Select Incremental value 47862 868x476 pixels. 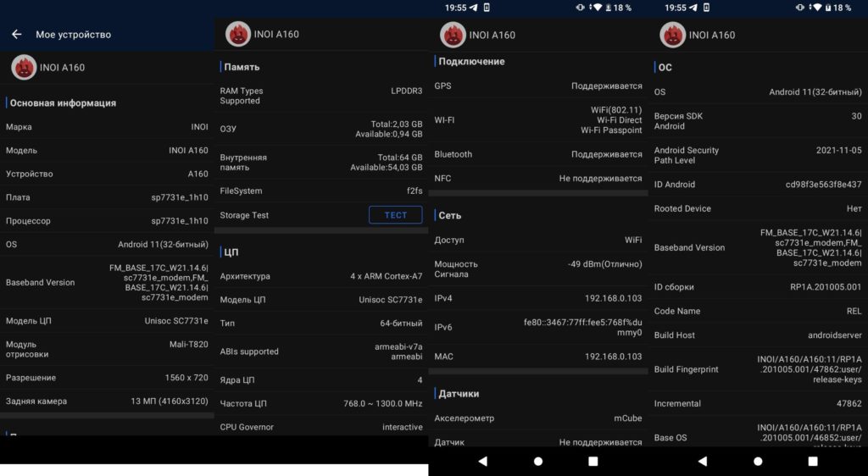[849, 403]
